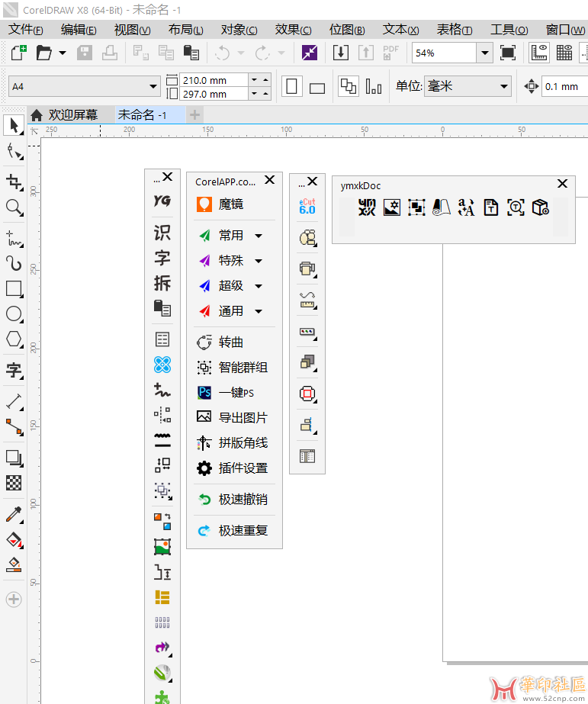588x704 pixels.
Task: Expand the Open folder dropdown arrow
Action: pos(63,53)
